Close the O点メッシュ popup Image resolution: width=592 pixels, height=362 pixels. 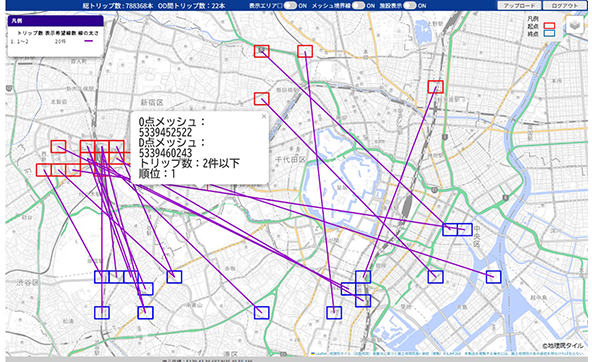pyautogui.click(x=264, y=117)
